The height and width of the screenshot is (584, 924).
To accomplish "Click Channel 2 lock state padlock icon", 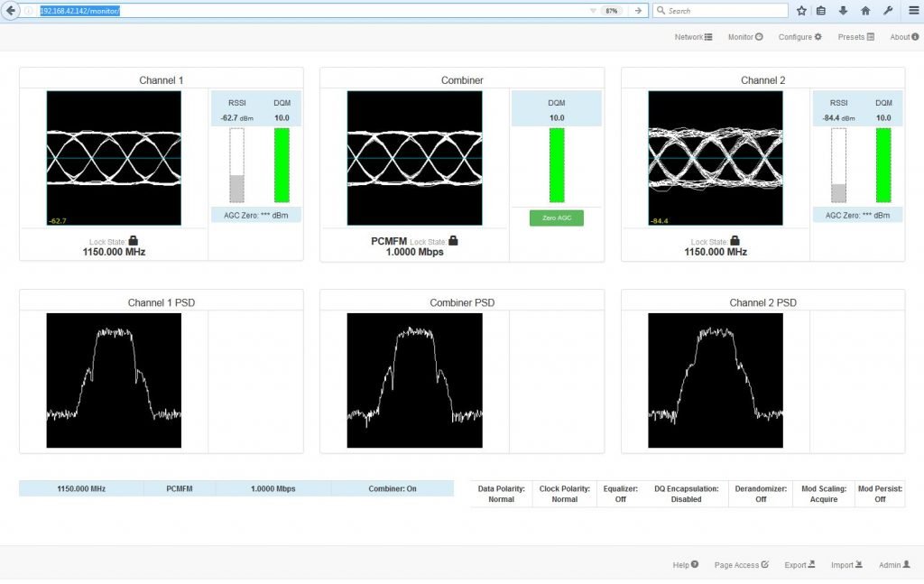I will point(735,240).
